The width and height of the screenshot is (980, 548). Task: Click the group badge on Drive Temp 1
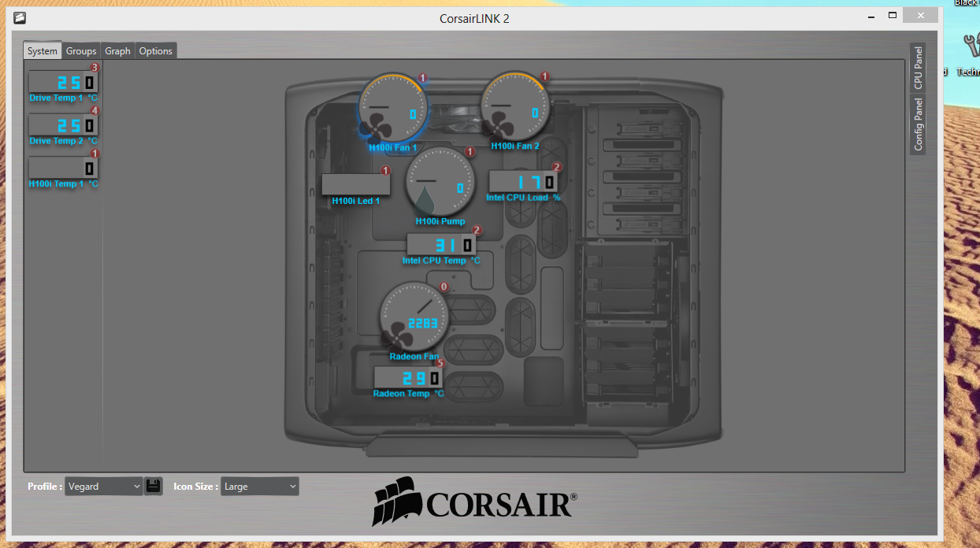tap(95, 68)
